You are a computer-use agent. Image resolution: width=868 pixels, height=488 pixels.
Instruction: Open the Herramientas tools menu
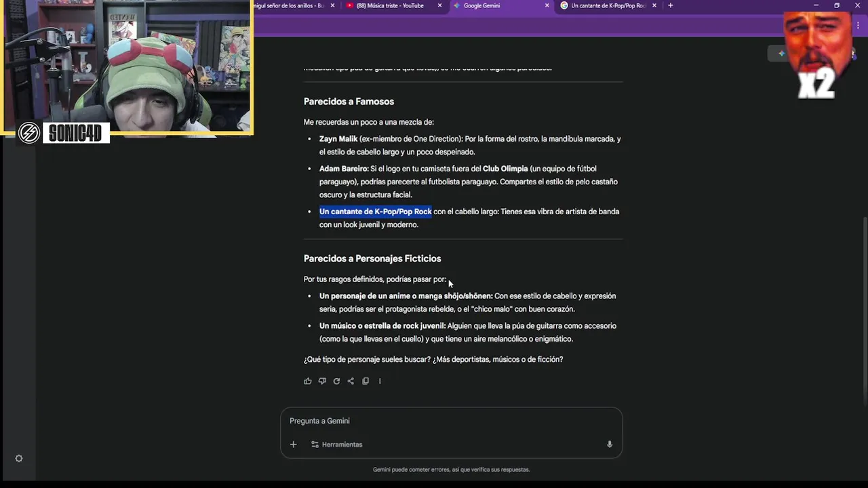pyautogui.click(x=337, y=445)
